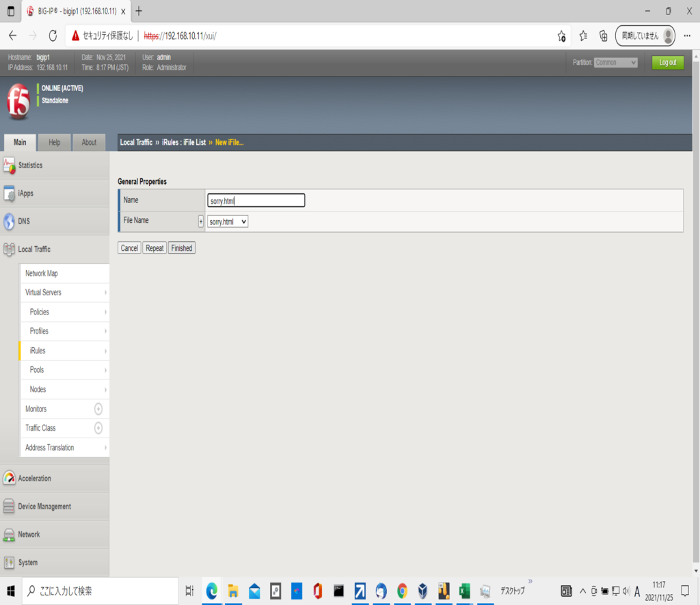
Task: Click the F5 logo icon
Action: tap(18, 102)
